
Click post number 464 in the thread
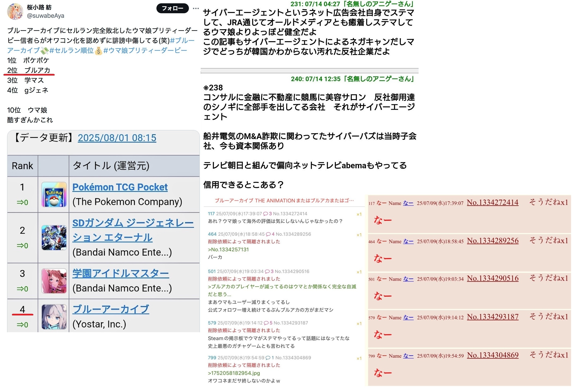[212, 234]
